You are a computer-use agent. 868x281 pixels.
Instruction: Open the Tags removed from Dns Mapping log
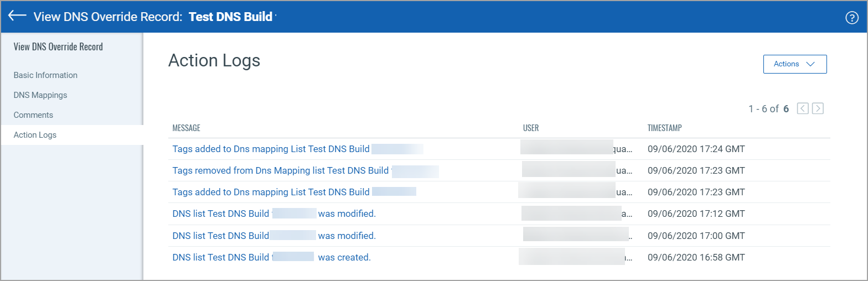[280, 170]
